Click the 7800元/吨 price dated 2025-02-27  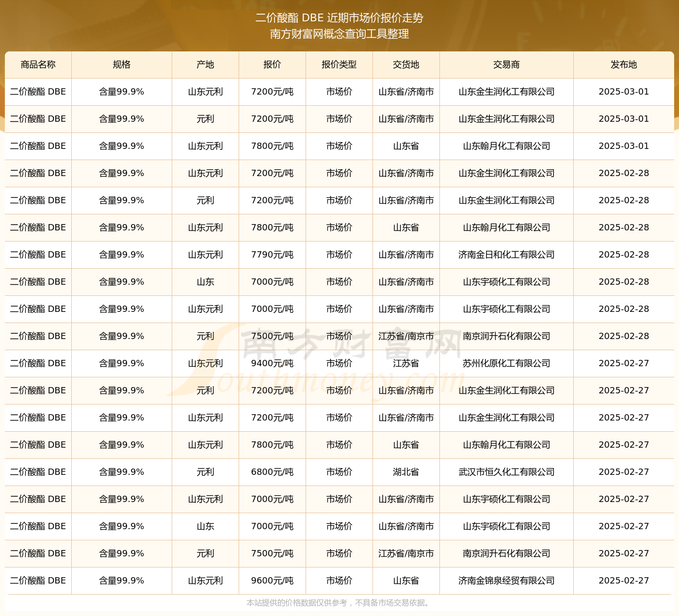pos(272,445)
